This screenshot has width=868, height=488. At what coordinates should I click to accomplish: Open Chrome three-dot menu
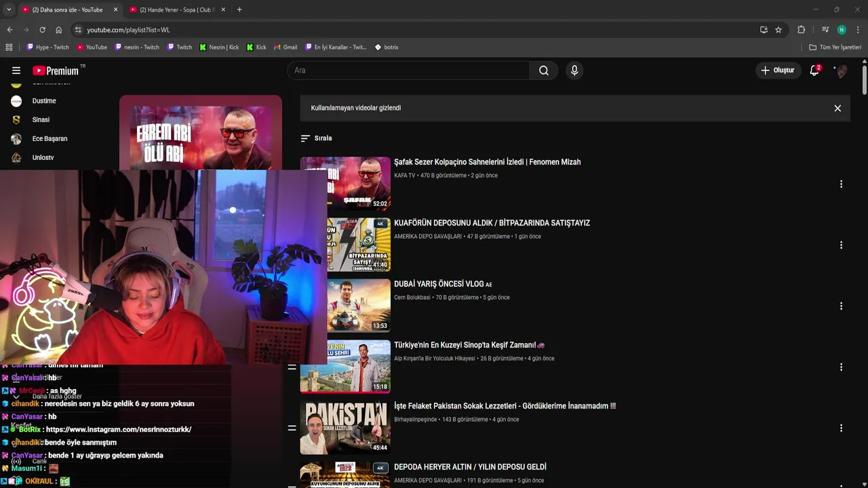858,30
